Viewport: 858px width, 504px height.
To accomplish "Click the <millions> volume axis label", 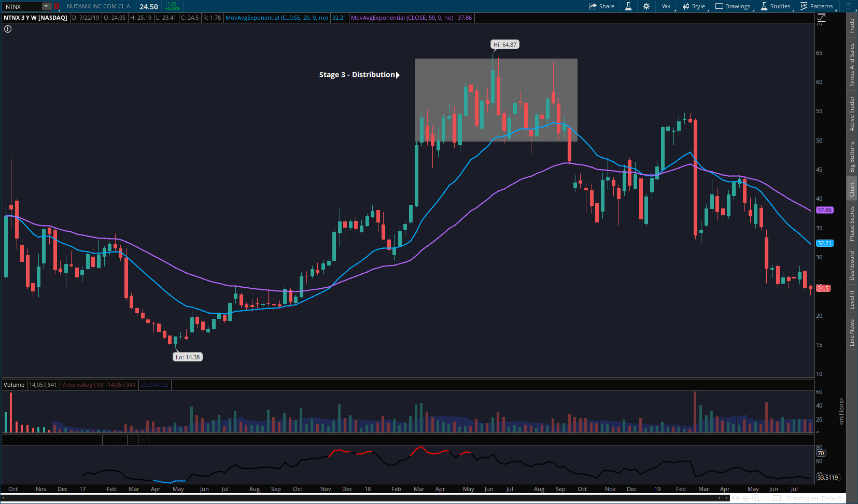I will pos(842,411).
